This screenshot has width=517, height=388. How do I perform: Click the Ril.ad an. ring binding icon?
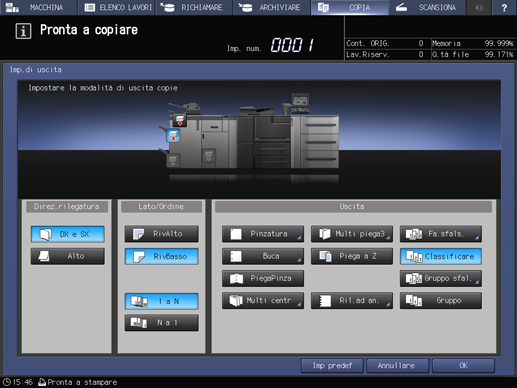325,301
